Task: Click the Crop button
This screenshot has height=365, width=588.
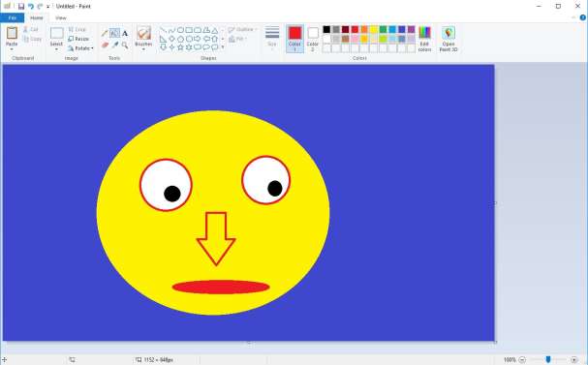Action: click(77, 30)
